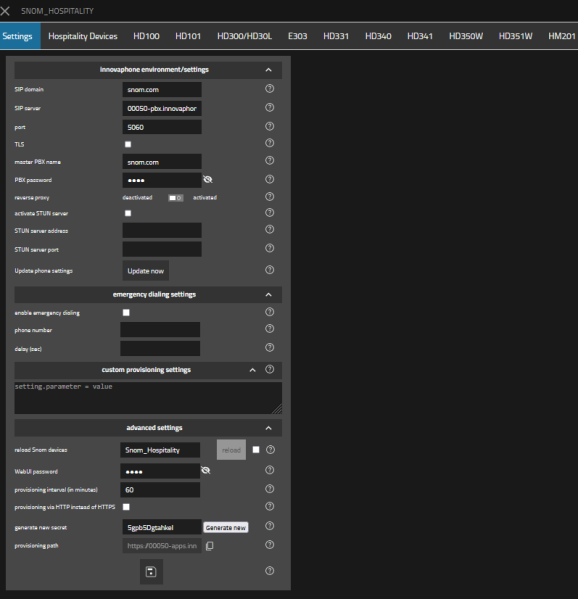Open help for PBX password
Screen dimensions: 578x599
[x=269, y=179]
